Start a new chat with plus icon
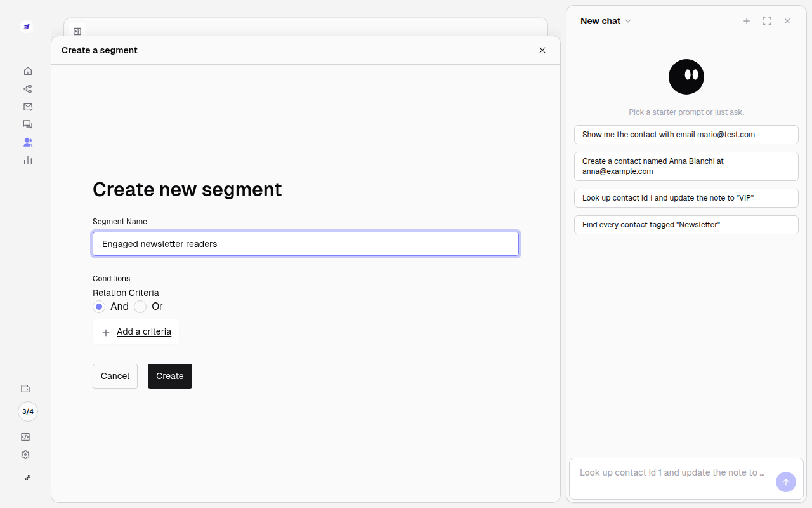812x508 pixels. pyautogui.click(x=747, y=21)
